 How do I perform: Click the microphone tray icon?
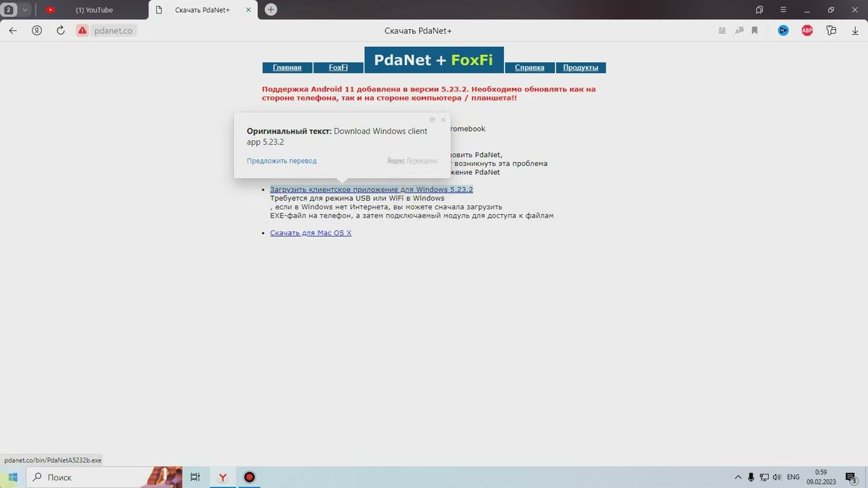click(751, 477)
